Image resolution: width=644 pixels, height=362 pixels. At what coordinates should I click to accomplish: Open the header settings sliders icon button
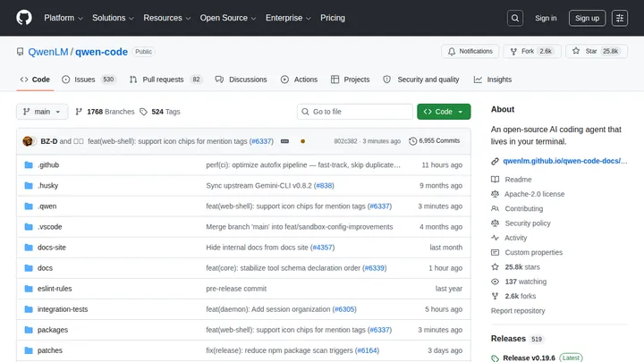pyautogui.click(x=619, y=18)
